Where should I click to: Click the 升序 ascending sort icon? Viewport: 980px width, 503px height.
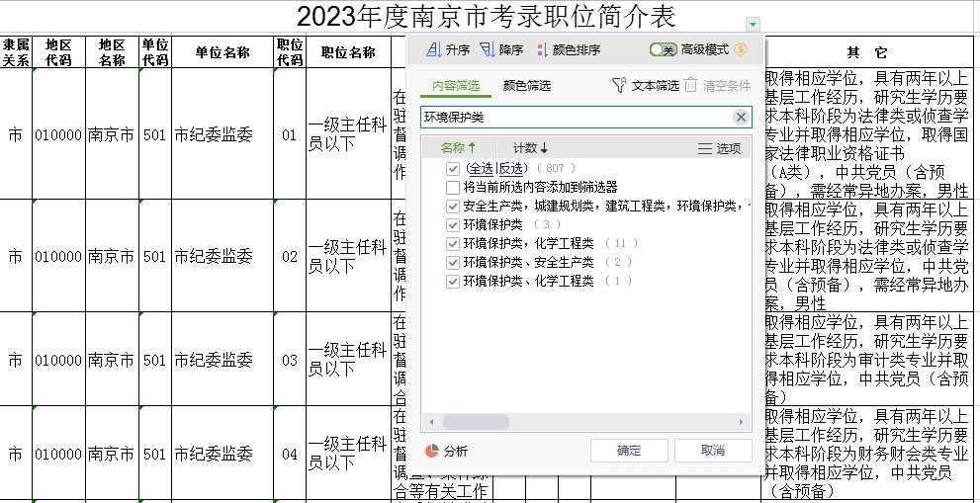[x=433, y=50]
